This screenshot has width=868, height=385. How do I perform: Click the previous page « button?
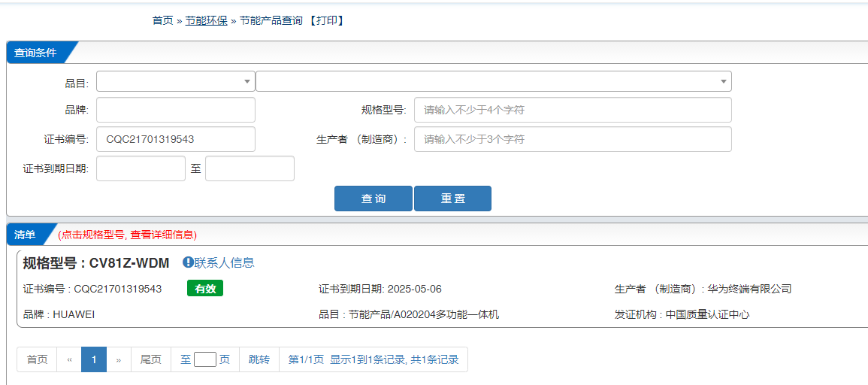click(69, 359)
